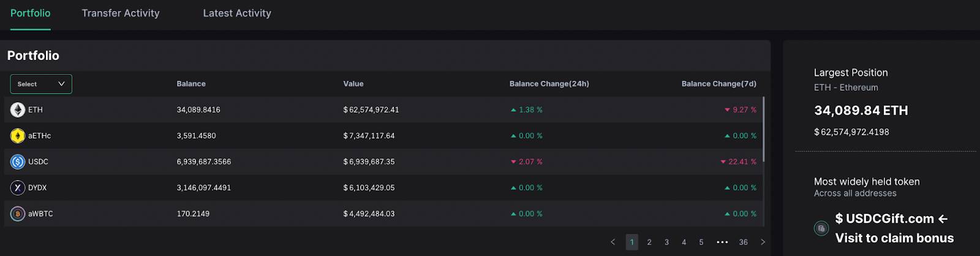This screenshot has width=980, height=256.
Task: Click Balance Change(7d) column header
Action: tap(719, 84)
